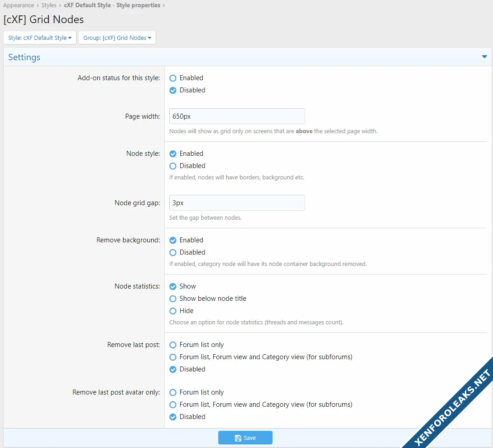Open cXF Default Style - Style properties breadcrumb

click(112, 5)
